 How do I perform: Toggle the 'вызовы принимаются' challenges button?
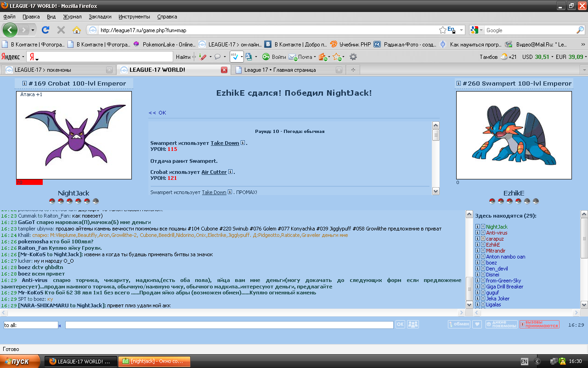tap(539, 324)
